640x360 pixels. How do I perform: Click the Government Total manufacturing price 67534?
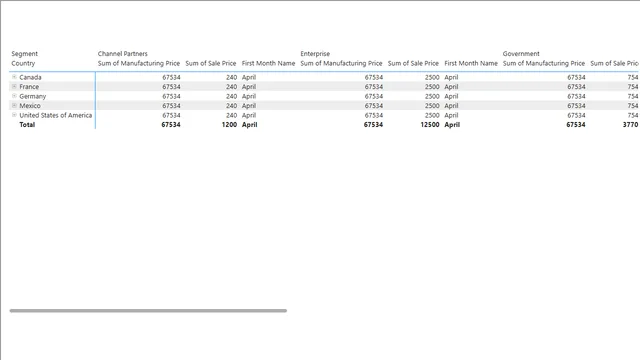tap(576, 124)
